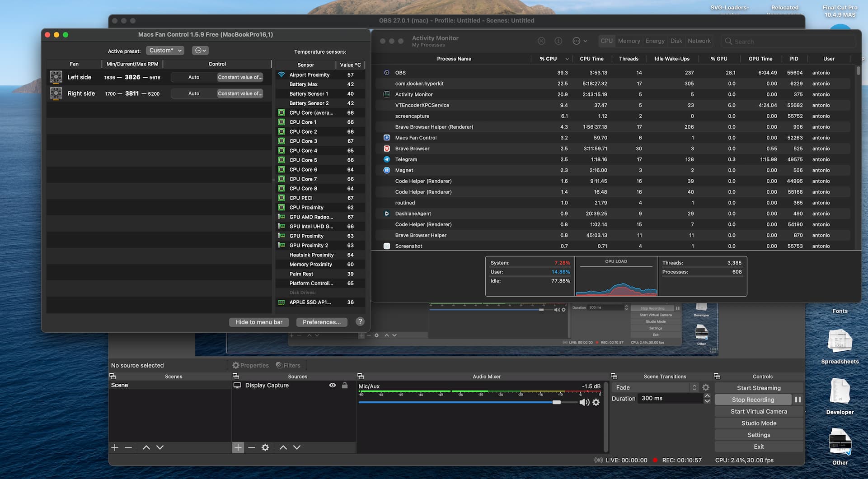Adjust the Mic/Aux volume slider handle
The image size is (868, 479).
pyautogui.click(x=557, y=402)
